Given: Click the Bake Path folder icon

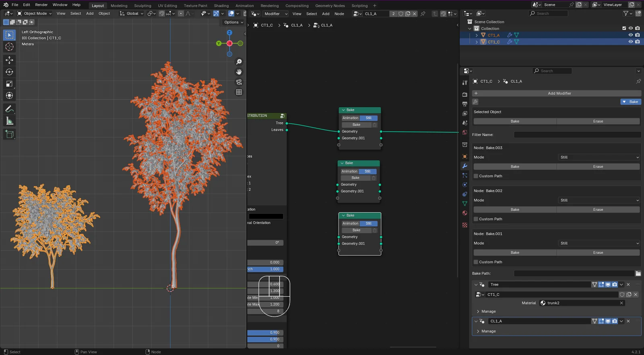Looking at the screenshot, I should tap(638, 274).
